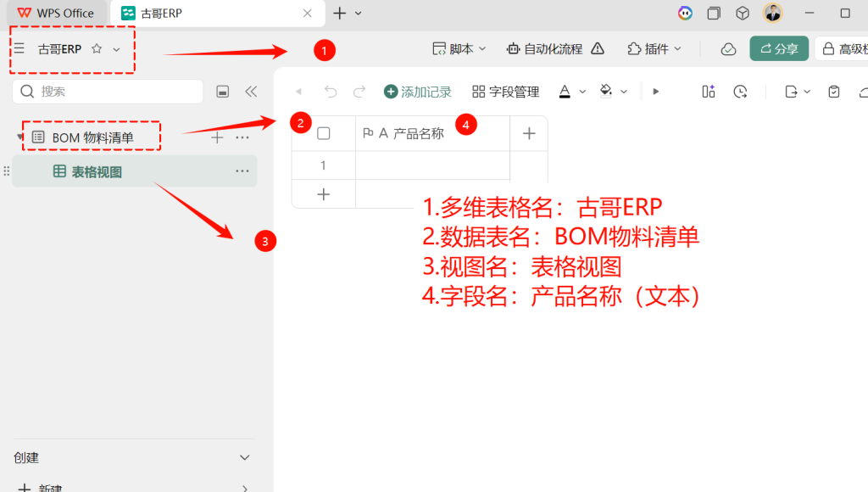The width and height of the screenshot is (868, 492).
Task: Add a new field with header plus
Action: 529,133
